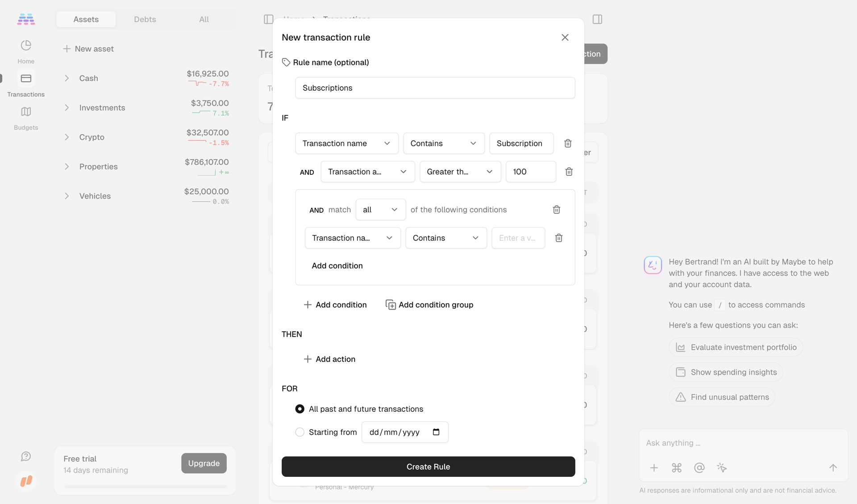The image size is (857, 504).
Task: Switch to the Debts tab
Action: pyautogui.click(x=145, y=19)
